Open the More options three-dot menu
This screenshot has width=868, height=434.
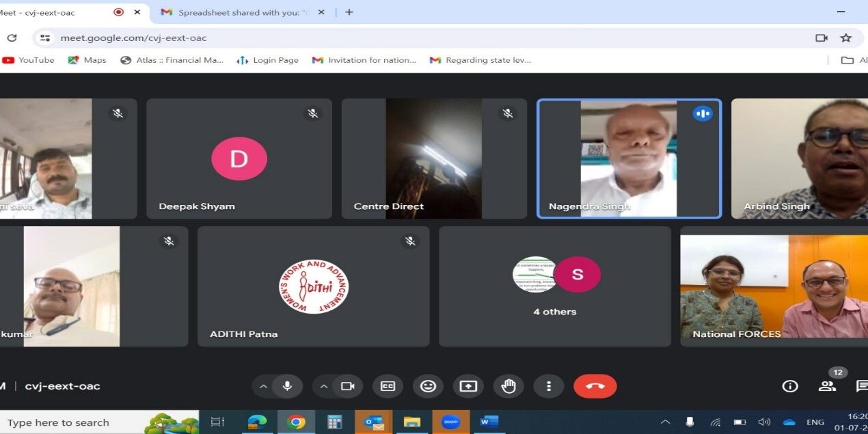pos(548,386)
